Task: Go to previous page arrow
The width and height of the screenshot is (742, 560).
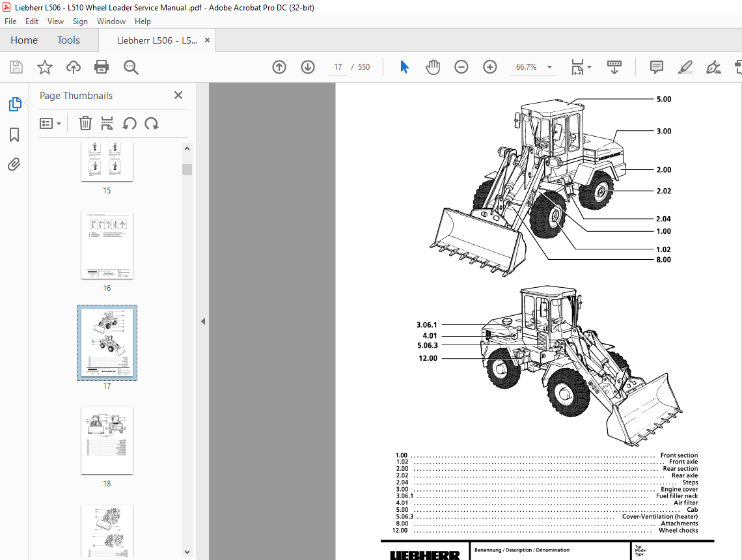Action: (279, 67)
